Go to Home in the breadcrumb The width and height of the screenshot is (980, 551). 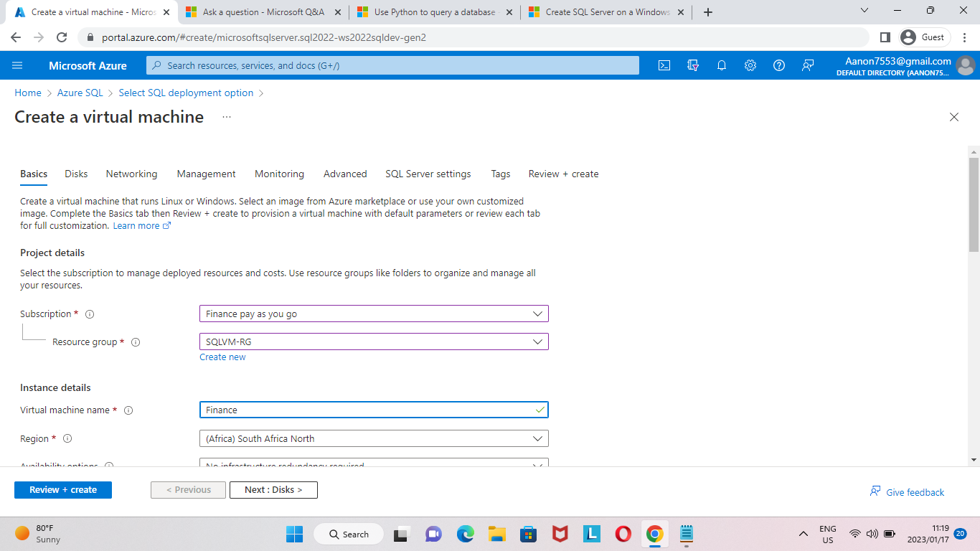tap(28, 93)
